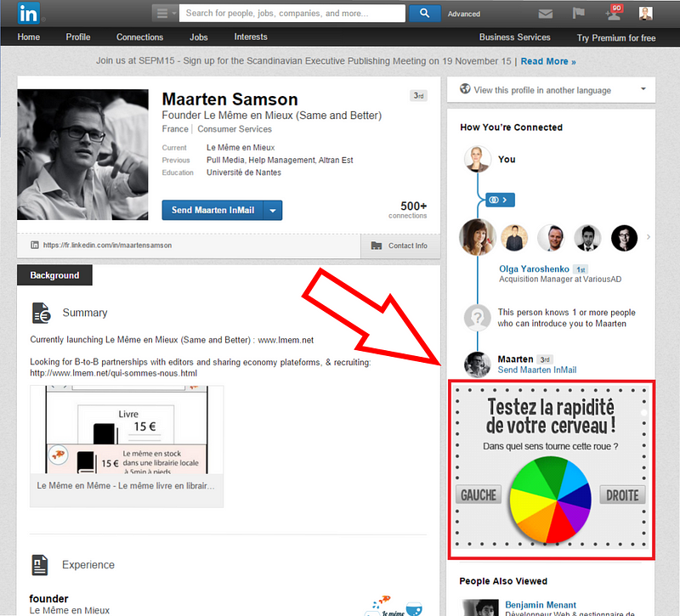Image resolution: width=680 pixels, height=616 pixels.
Task: Focus the people and jobs search field
Action: point(292,14)
